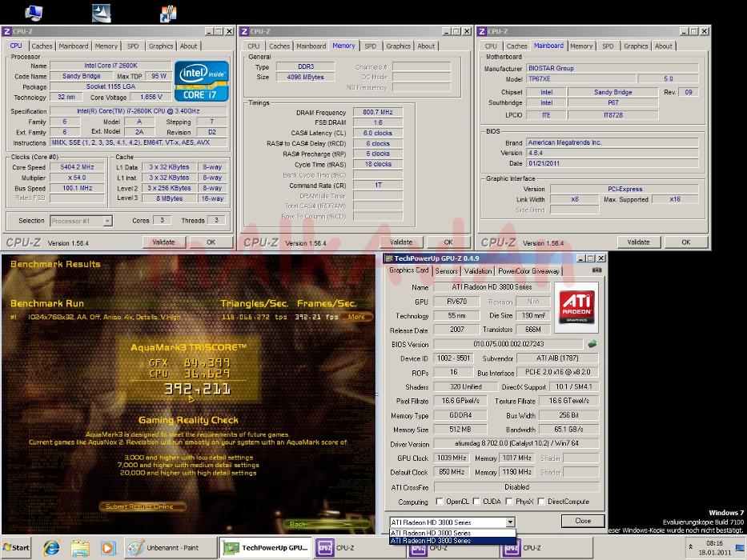Switch to Validation tab in GPU-Z
Viewport: 747px width, 560px height.
(478, 271)
